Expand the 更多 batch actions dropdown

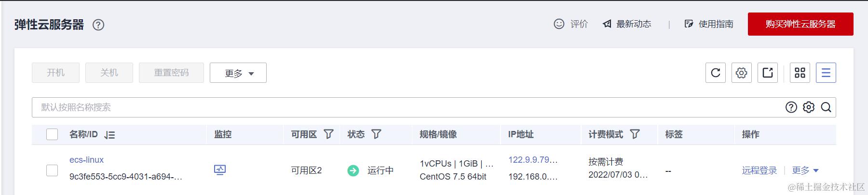(x=238, y=73)
